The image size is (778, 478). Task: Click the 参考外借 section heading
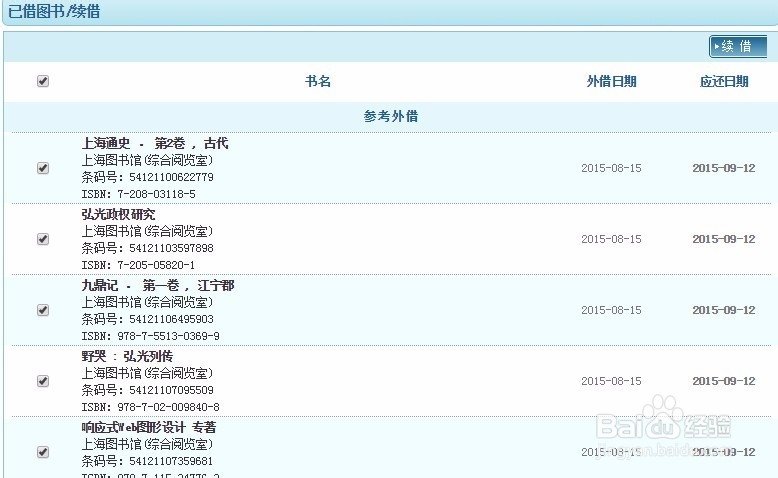tap(391, 116)
